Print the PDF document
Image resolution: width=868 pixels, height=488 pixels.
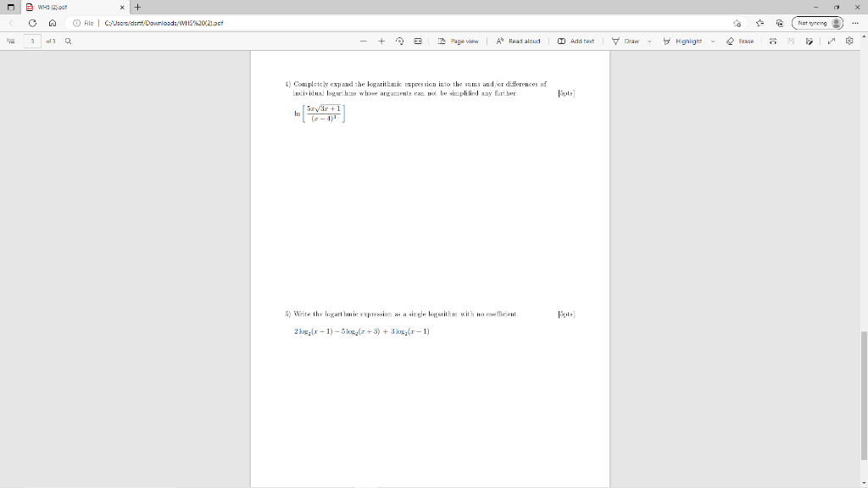point(773,41)
